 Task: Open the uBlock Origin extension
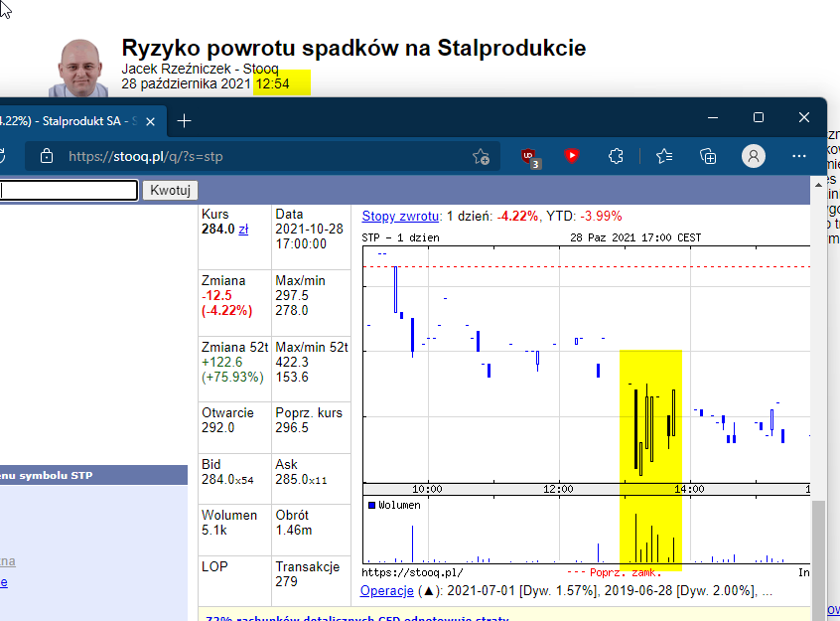click(x=530, y=157)
